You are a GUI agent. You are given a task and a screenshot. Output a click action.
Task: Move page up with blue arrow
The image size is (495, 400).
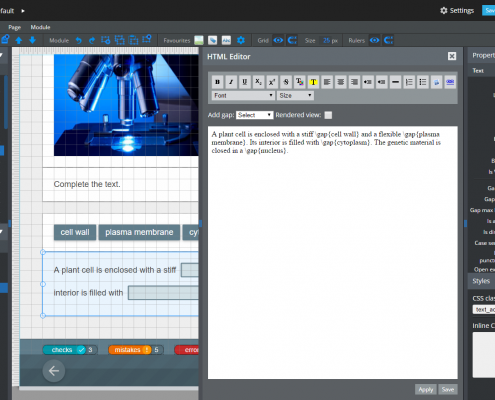(x=19, y=40)
